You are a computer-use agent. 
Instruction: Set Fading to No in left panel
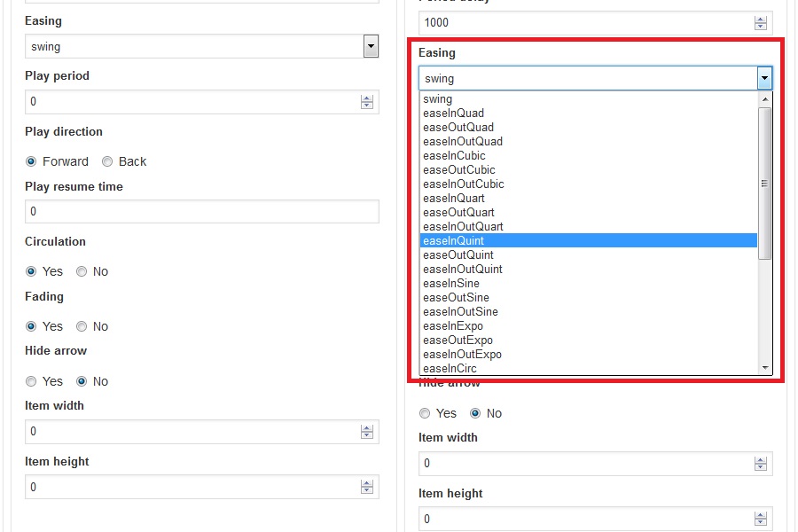(82, 326)
